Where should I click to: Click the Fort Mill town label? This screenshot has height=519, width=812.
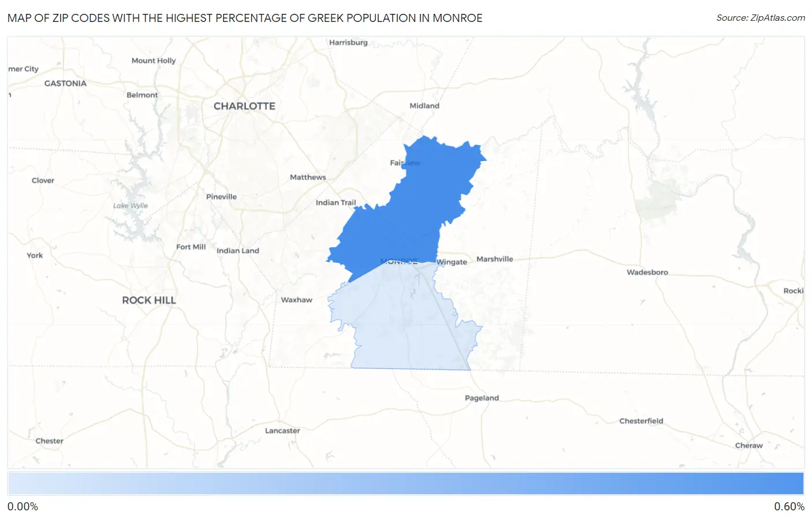click(x=191, y=247)
